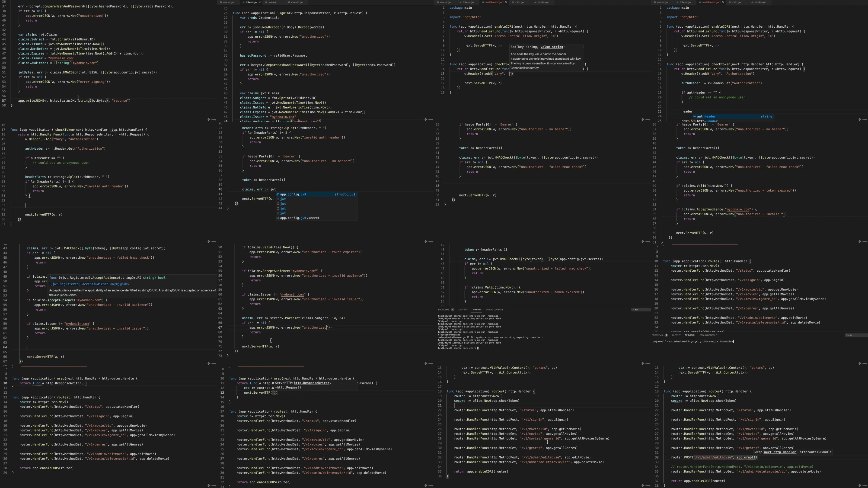Click the 'go get github.com/justinas/alice' terminal command line

coord(693,342)
